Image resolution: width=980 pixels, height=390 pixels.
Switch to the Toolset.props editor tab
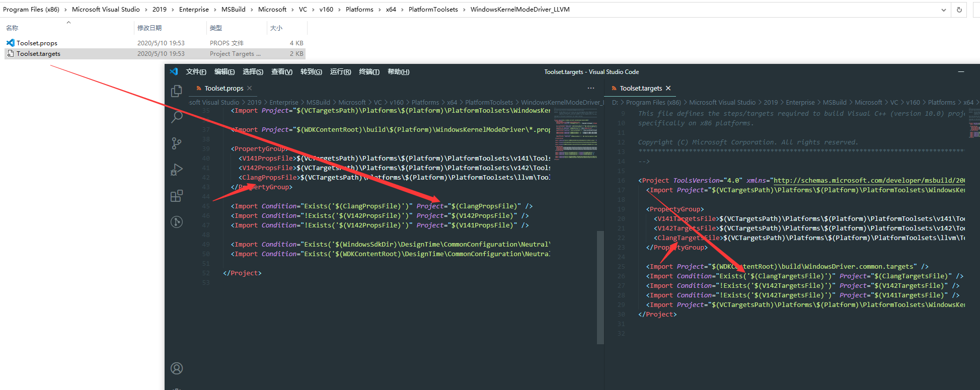[x=224, y=88]
